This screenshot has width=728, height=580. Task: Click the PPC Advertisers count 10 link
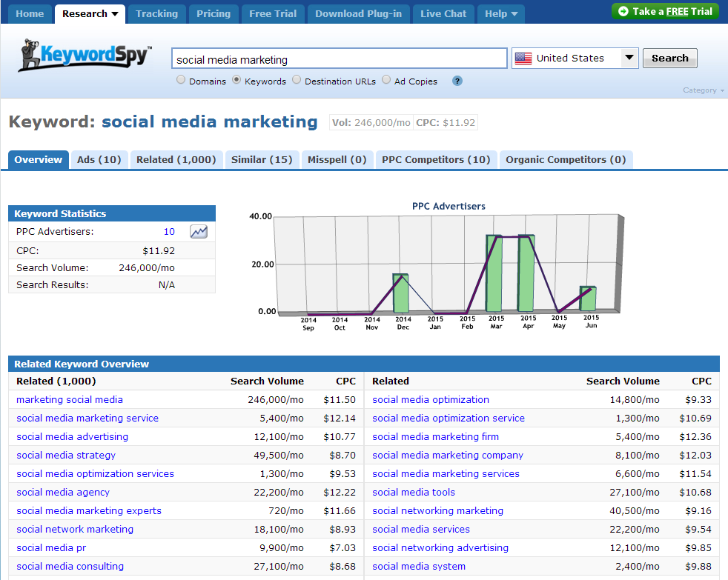click(x=170, y=232)
